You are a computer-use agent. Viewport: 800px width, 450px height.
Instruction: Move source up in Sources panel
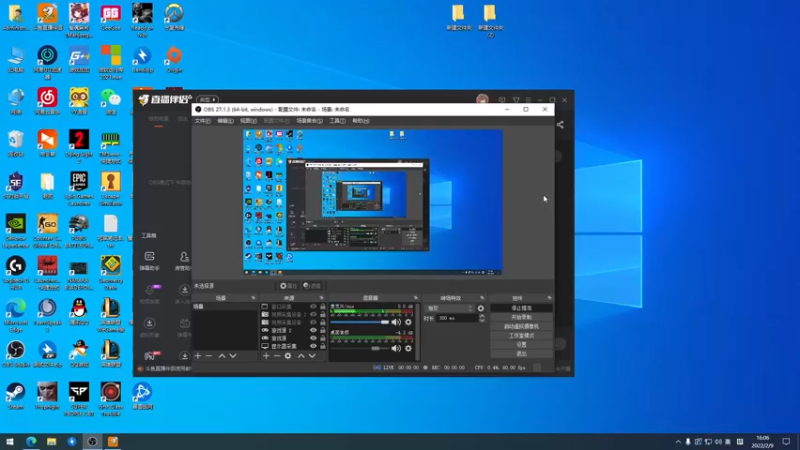pos(301,356)
